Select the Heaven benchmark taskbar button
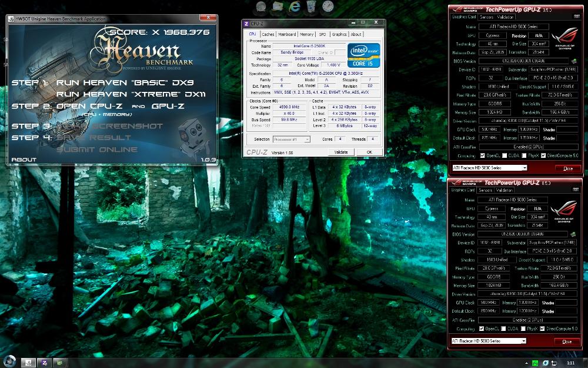The height and width of the screenshot is (368, 588). [x=28, y=362]
